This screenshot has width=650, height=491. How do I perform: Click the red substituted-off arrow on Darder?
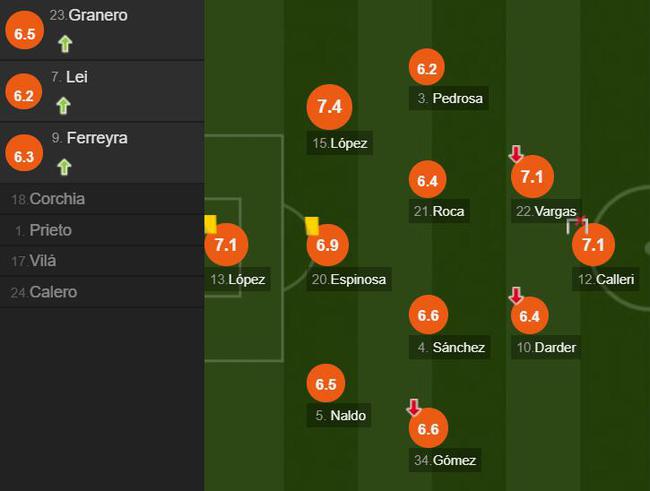(x=516, y=296)
